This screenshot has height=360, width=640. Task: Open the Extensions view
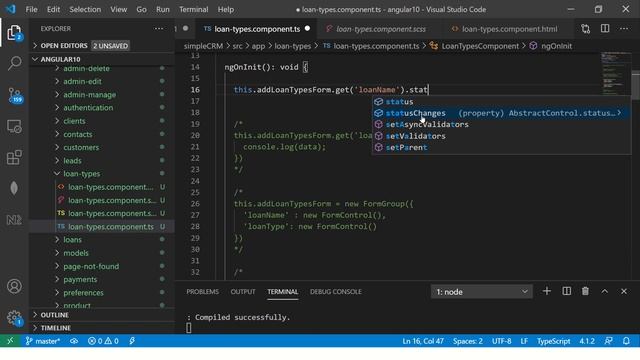14,157
